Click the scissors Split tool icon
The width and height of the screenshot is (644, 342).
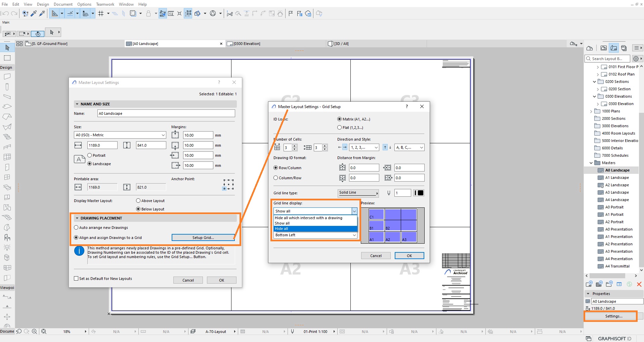pos(230,13)
